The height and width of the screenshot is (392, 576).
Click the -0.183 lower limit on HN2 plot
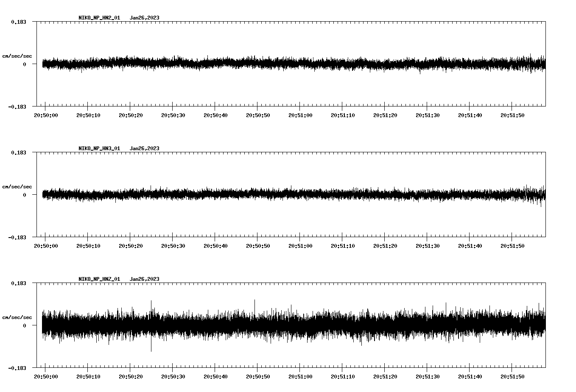[17, 106]
